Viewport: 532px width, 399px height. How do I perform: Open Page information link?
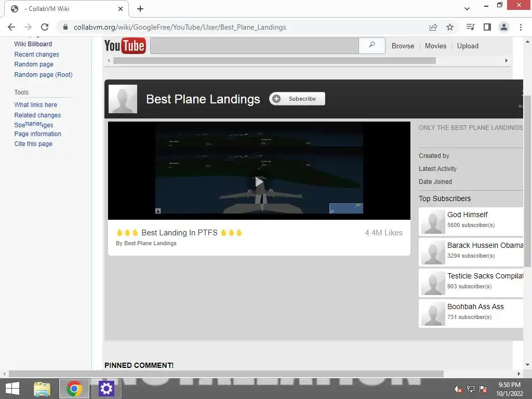[37, 134]
